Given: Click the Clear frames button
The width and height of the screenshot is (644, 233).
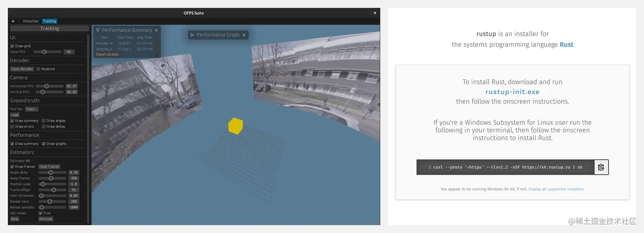Looking at the screenshot, I should tap(49, 167).
